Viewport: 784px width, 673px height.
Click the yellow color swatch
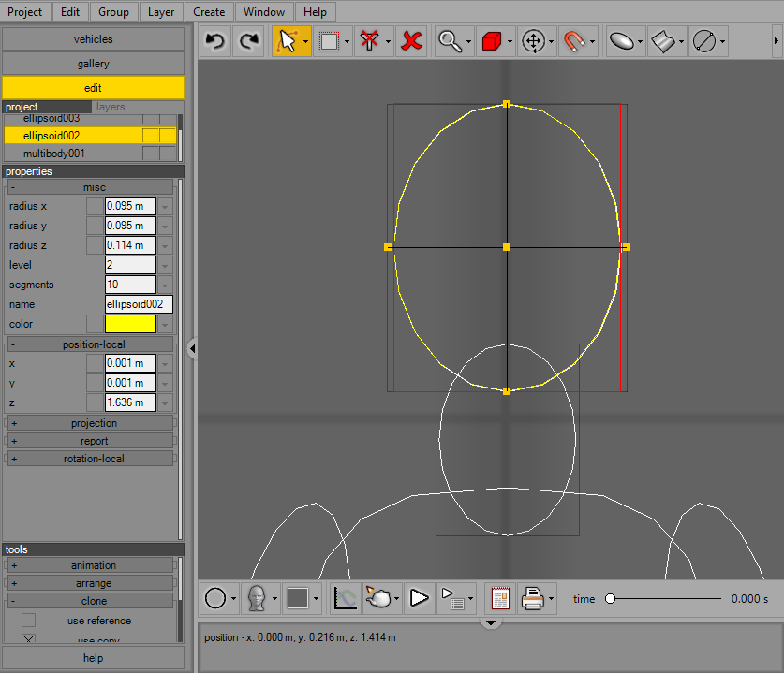130,324
